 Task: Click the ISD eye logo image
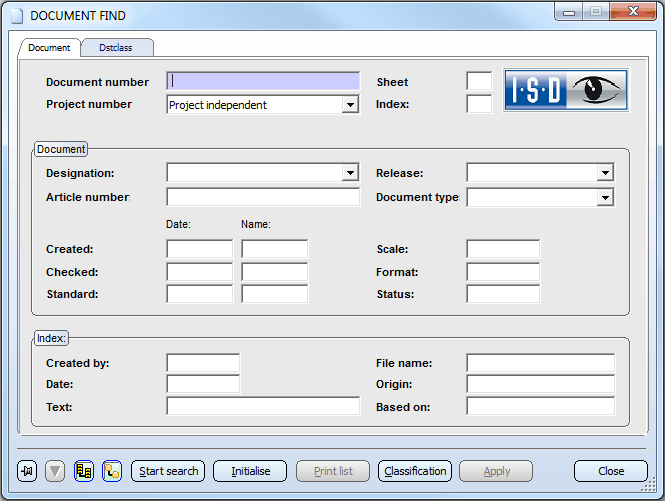coord(565,91)
